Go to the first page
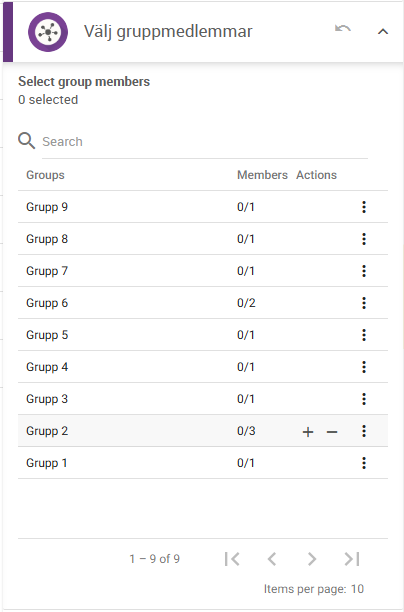The image size is (404, 612). click(232, 559)
